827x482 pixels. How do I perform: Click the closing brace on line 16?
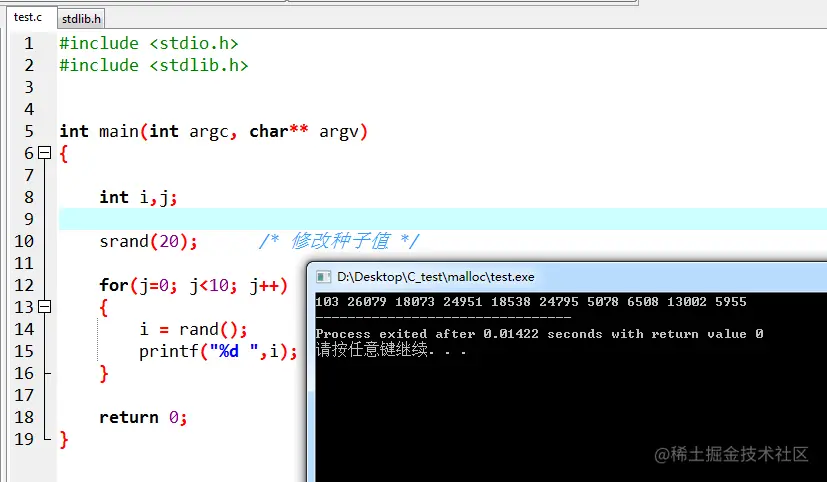pos(104,373)
